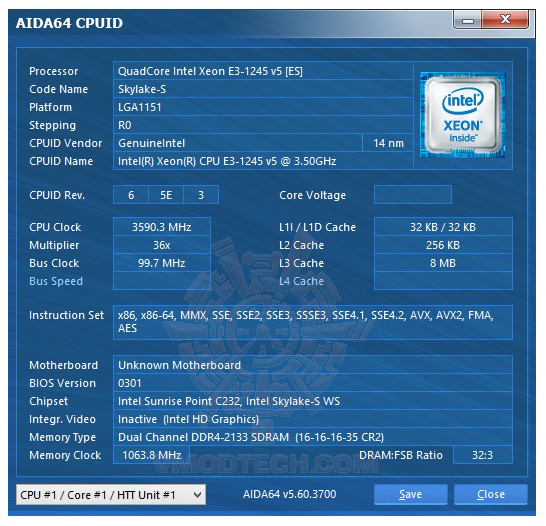
Task: Open the CPU core selector dropdown
Action: [x=111, y=495]
